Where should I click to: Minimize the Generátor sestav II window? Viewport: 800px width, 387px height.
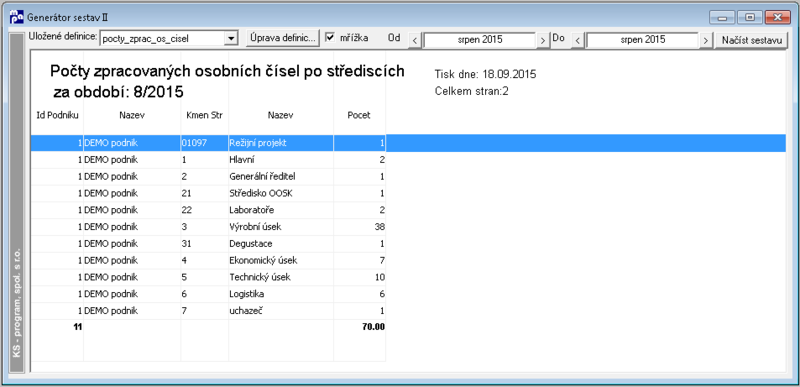[x=721, y=18]
